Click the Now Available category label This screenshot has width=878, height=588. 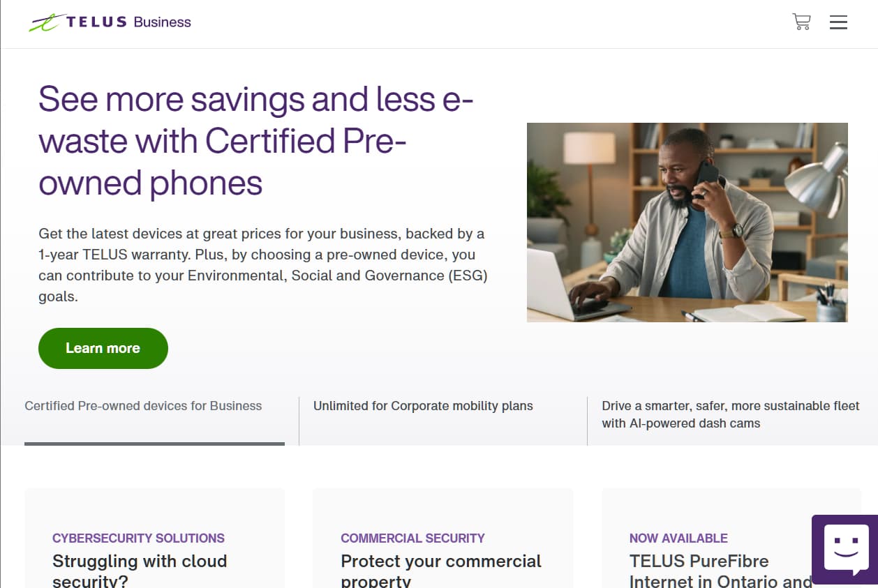pyautogui.click(x=678, y=538)
